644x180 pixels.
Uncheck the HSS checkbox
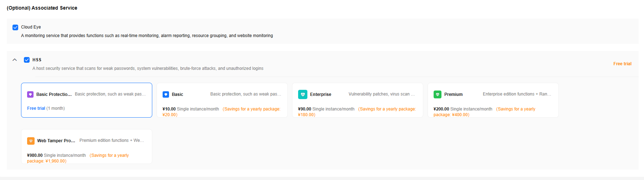coord(27,60)
